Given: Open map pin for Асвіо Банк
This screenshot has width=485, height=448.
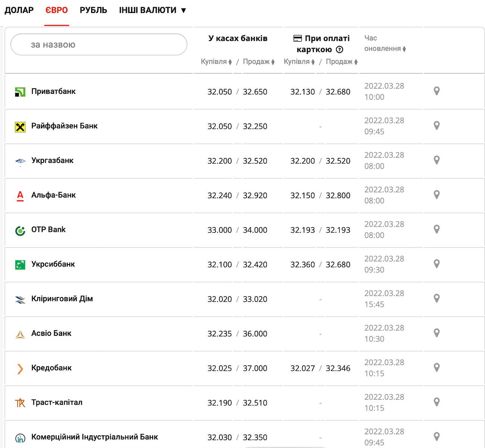Looking at the screenshot, I should [x=436, y=333].
